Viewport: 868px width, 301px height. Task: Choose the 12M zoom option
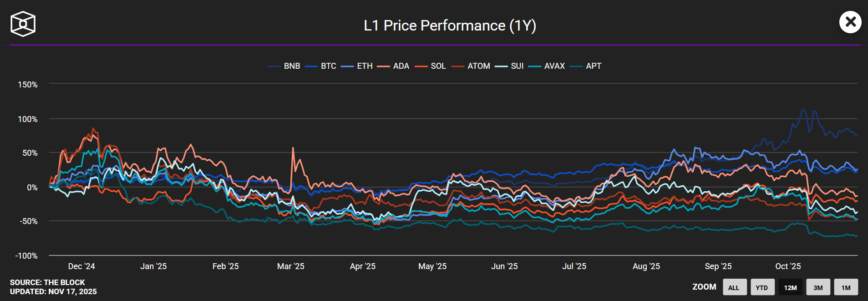[x=790, y=287]
